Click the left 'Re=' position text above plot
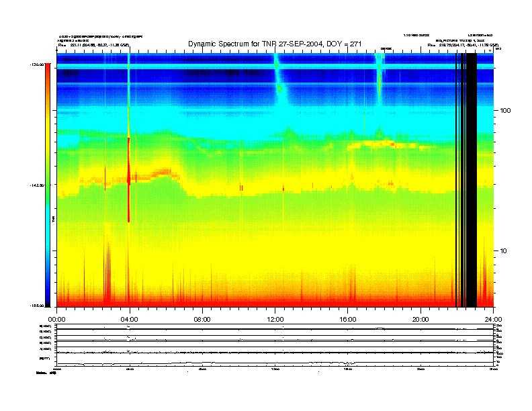Image resolution: width=532 pixels, height=411 pixels. 93,45
